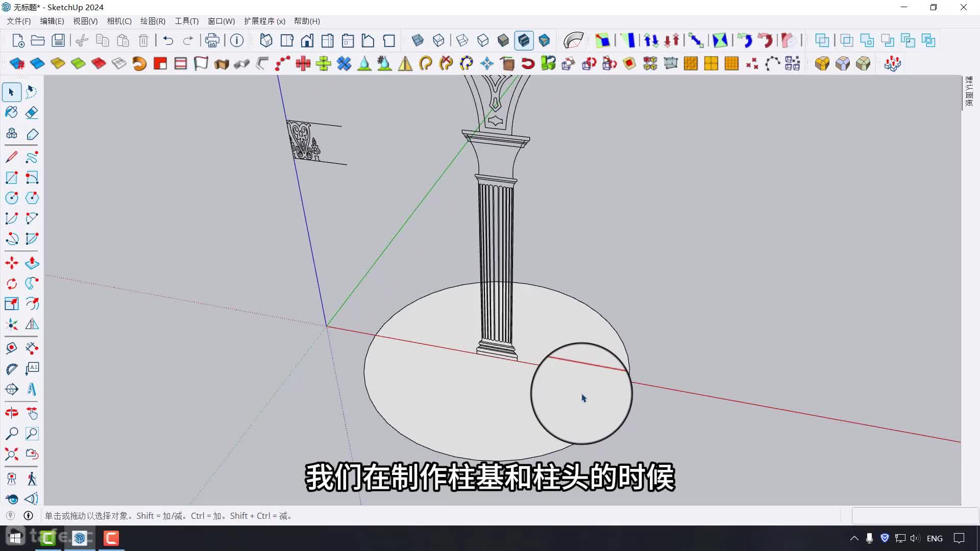The width and height of the screenshot is (980, 551).
Task: Click the New file icon
Action: tap(18, 40)
